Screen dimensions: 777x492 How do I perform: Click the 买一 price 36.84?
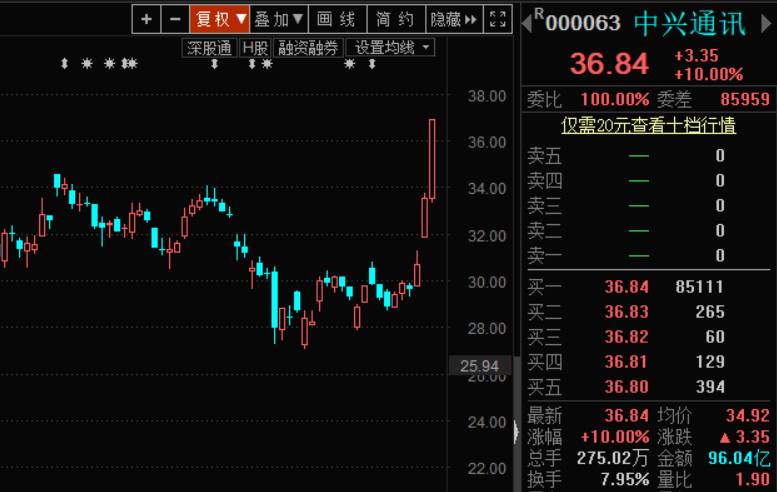[627, 287]
